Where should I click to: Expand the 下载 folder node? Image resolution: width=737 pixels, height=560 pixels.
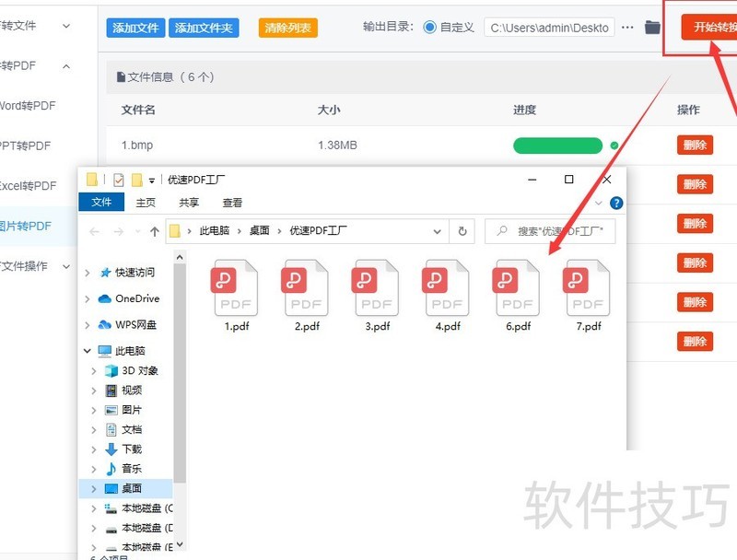coord(93,449)
